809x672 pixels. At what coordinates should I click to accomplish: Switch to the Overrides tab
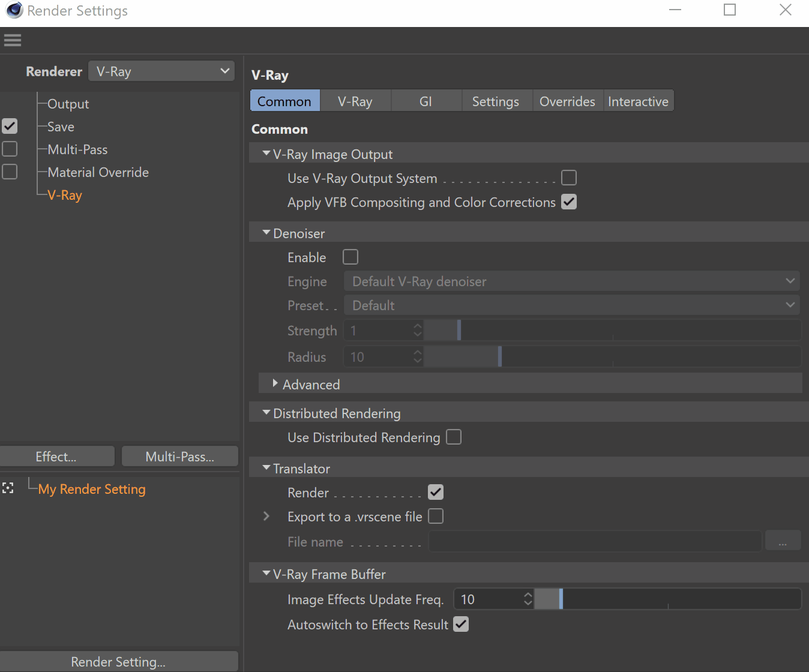(567, 101)
